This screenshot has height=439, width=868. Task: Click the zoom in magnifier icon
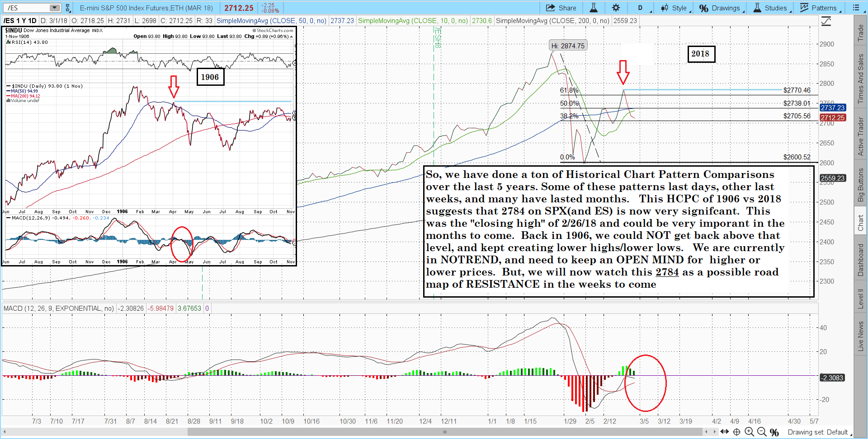pyautogui.click(x=749, y=432)
